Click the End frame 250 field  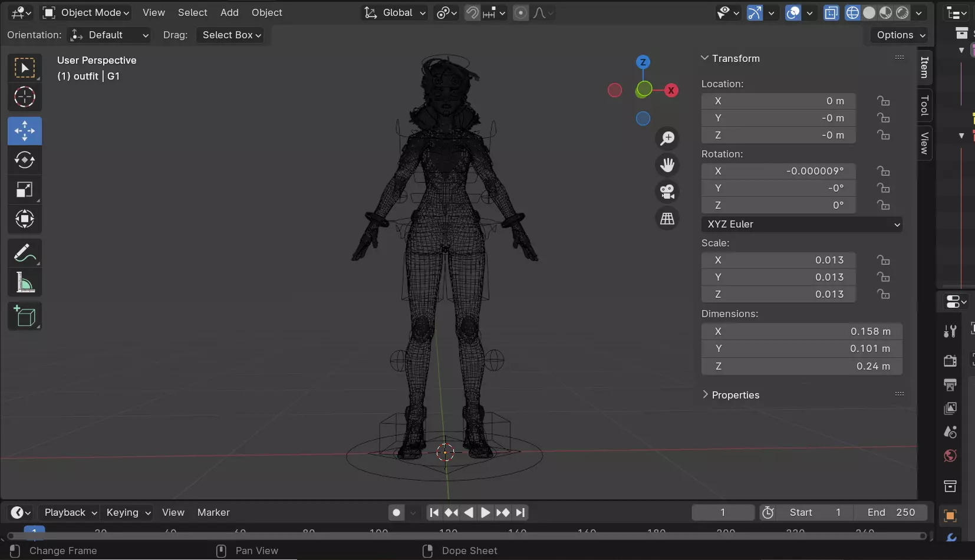891,512
